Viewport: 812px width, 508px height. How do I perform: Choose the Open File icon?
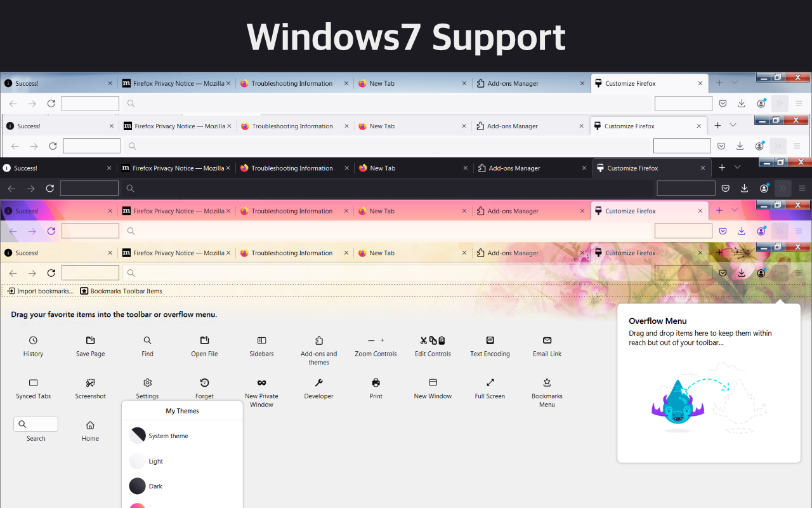(204, 340)
